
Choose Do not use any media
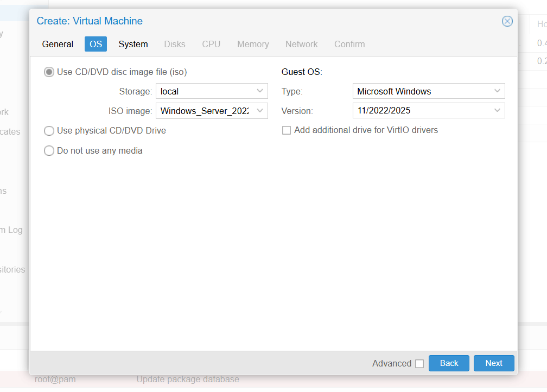click(49, 151)
